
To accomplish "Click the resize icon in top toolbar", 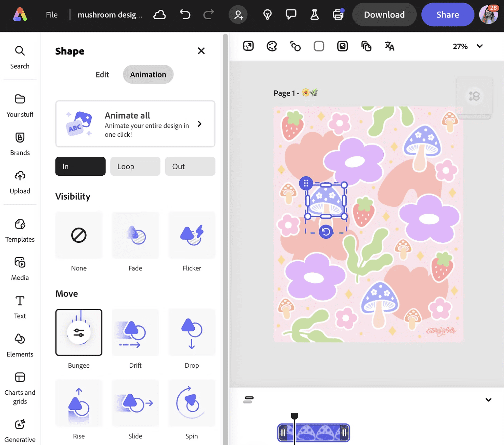I will coord(248,46).
